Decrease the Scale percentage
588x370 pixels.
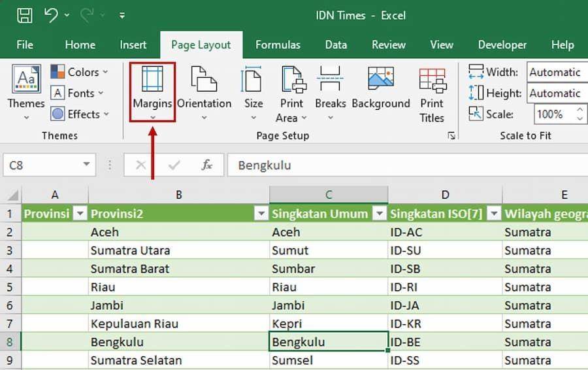click(x=580, y=118)
